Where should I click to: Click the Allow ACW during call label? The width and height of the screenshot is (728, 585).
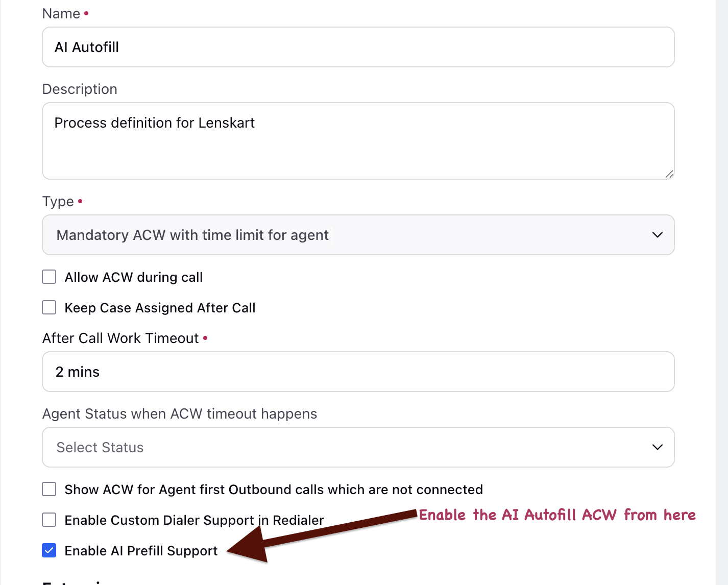click(x=134, y=277)
